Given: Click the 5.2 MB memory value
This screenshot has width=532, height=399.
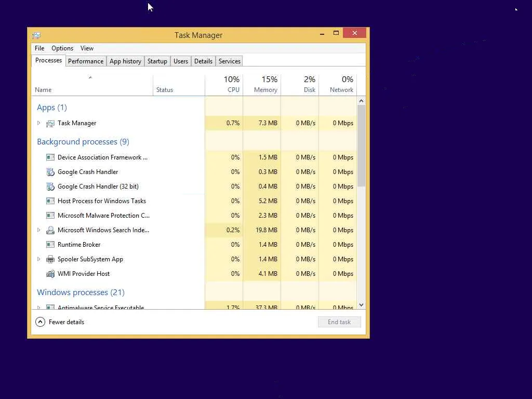Looking at the screenshot, I should (x=268, y=201).
